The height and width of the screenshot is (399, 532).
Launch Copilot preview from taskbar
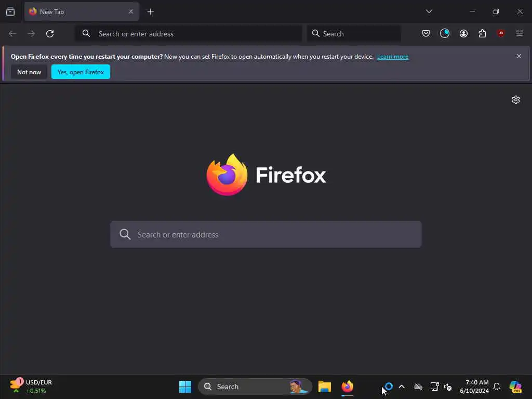515,387
